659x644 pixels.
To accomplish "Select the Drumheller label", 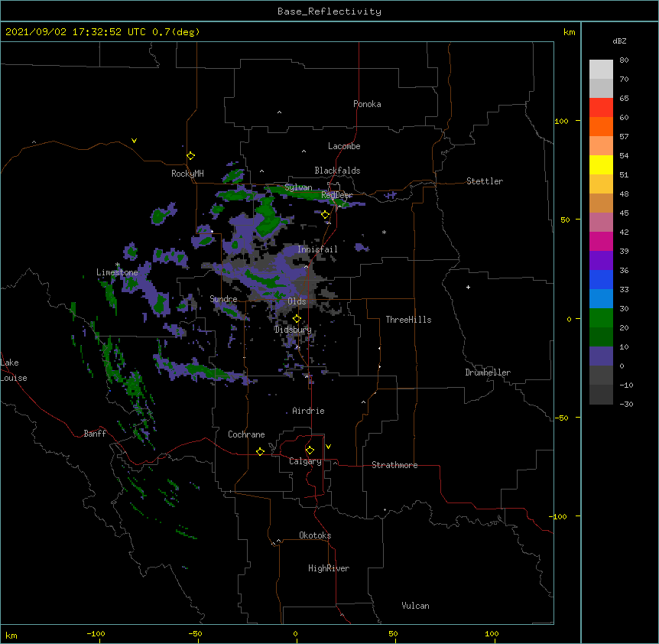I will pos(488,372).
